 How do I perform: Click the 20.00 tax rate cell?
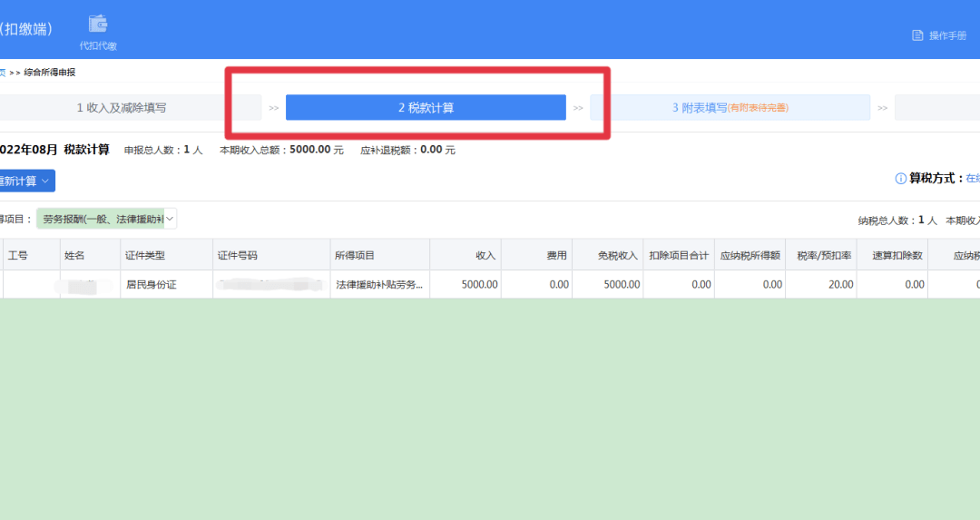click(x=840, y=285)
